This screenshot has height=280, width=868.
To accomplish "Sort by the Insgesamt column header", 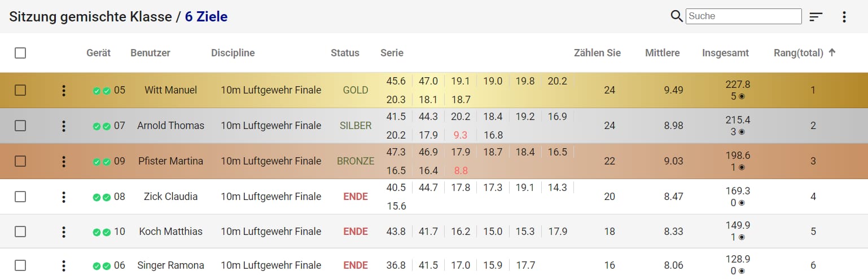I will [725, 53].
